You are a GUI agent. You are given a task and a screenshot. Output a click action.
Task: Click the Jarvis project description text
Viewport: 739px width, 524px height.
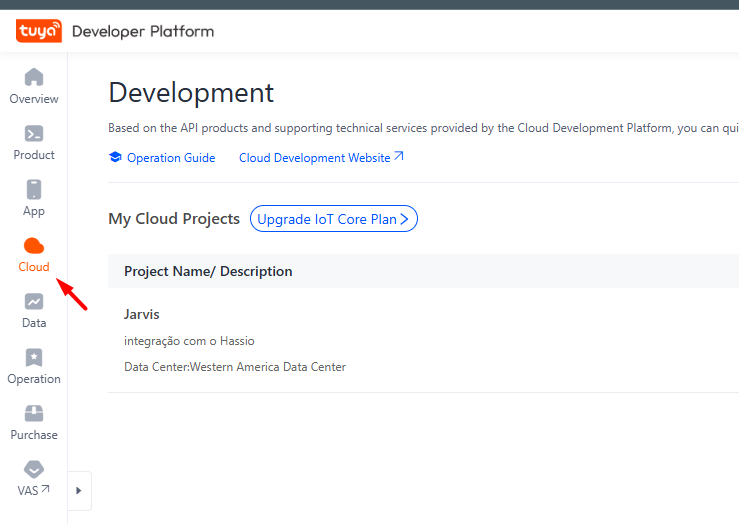click(x=189, y=341)
